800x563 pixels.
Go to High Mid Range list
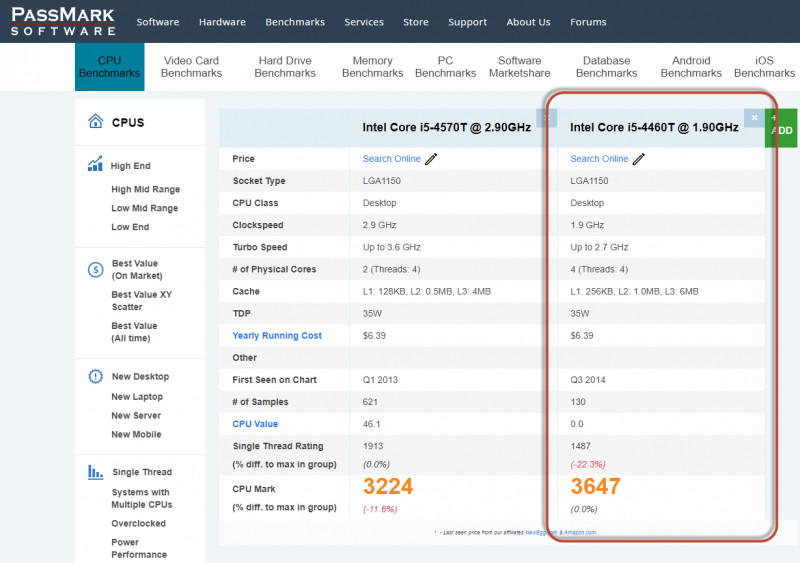[145, 189]
